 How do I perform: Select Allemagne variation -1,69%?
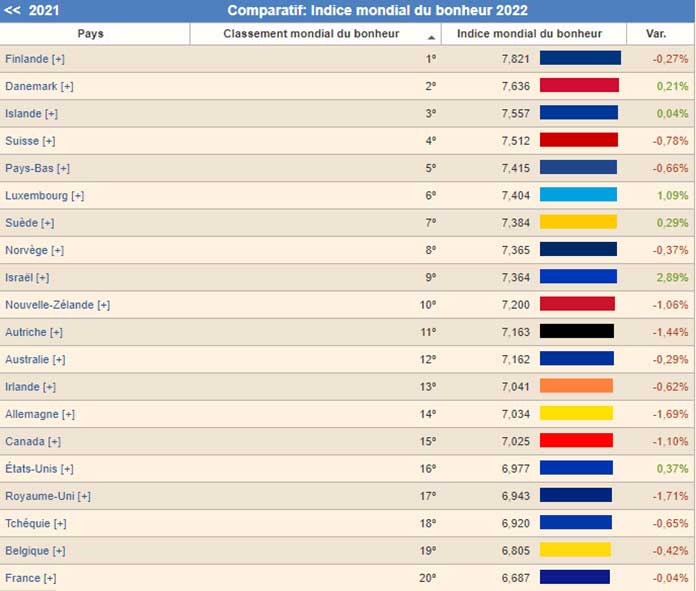click(670, 414)
